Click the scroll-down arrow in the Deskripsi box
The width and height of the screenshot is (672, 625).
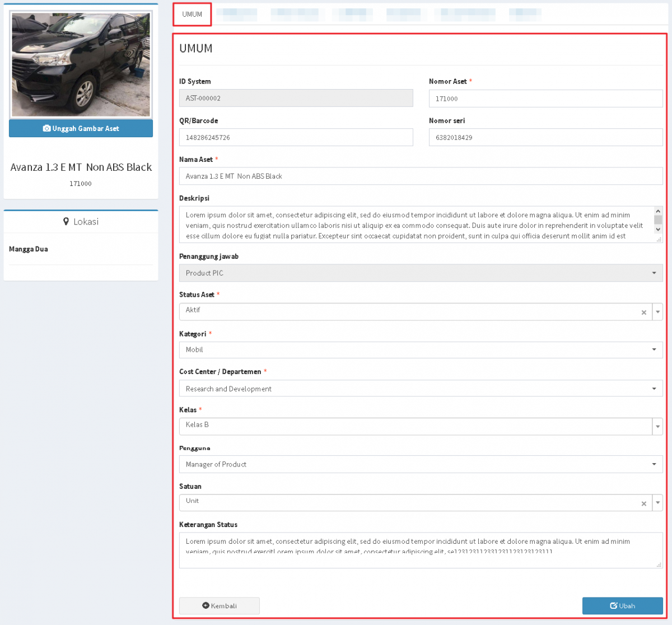tap(658, 230)
